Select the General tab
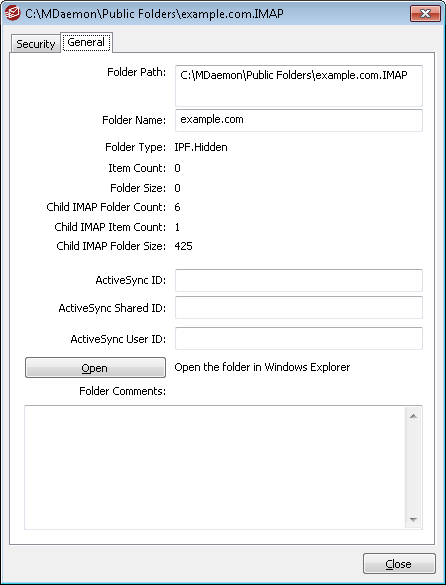Image resolution: width=446 pixels, height=585 pixels. 86,42
